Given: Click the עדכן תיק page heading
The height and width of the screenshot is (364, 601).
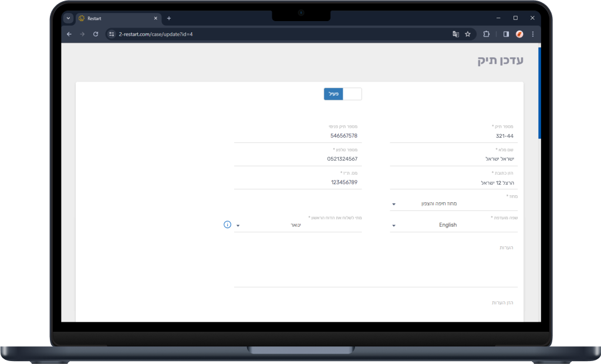Looking at the screenshot, I should (x=500, y=60).
